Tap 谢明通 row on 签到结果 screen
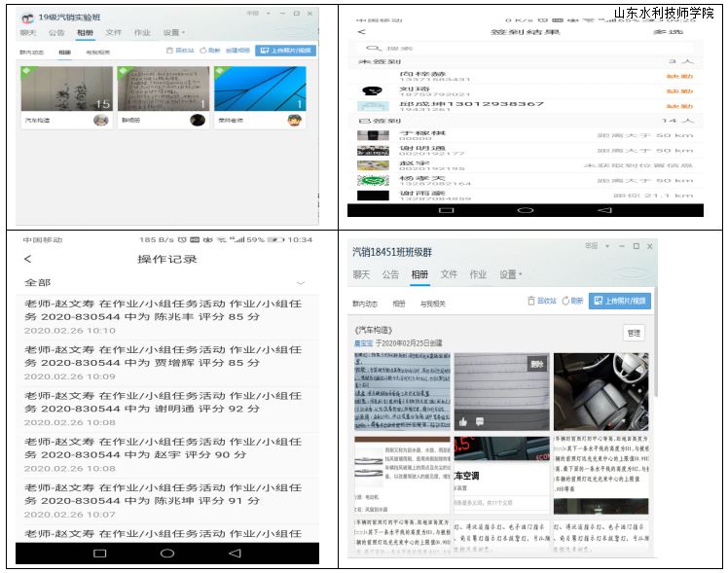728x573 pixels. click(x=526, y=151)
